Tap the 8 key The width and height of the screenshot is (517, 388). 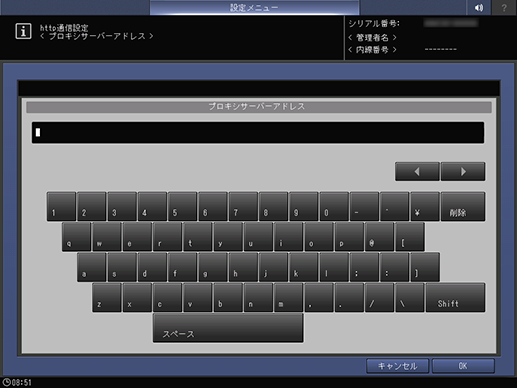(x=274, y=206)
